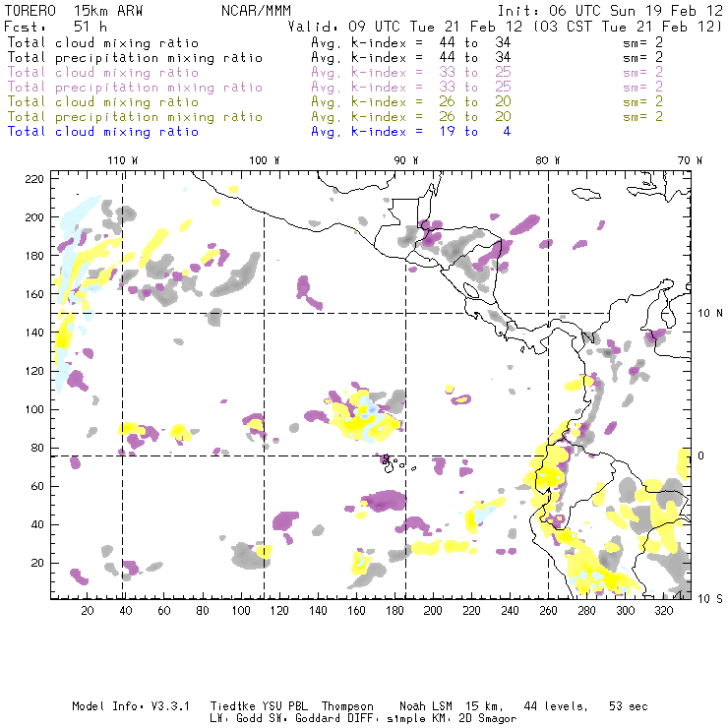Screen dimensions: 728x728
Task: Click '320' on the horizontal axis
Action: [663, 611]
